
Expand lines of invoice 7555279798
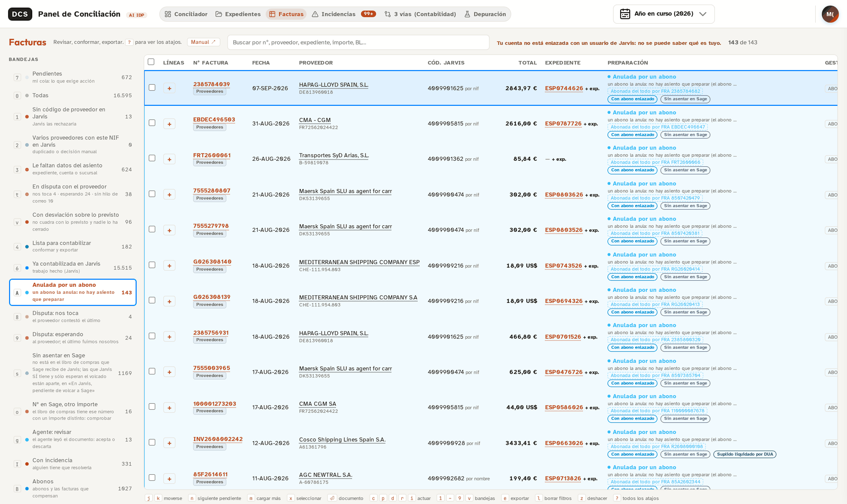(x=169, y=230)
